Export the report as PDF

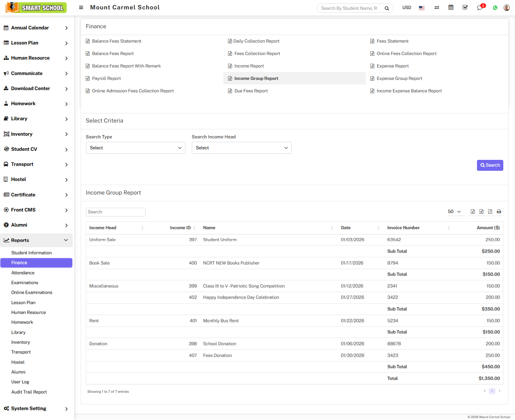pos(490,212)
